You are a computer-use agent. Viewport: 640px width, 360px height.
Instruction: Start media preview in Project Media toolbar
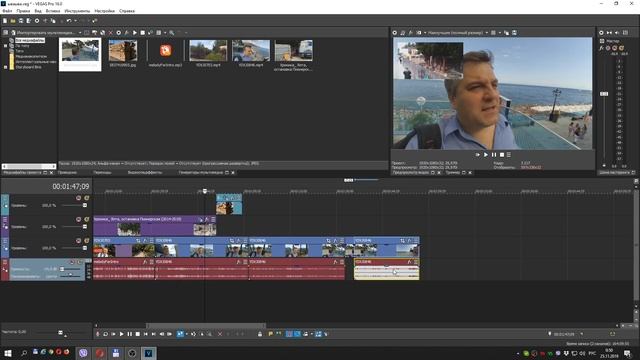click(135, 33)
